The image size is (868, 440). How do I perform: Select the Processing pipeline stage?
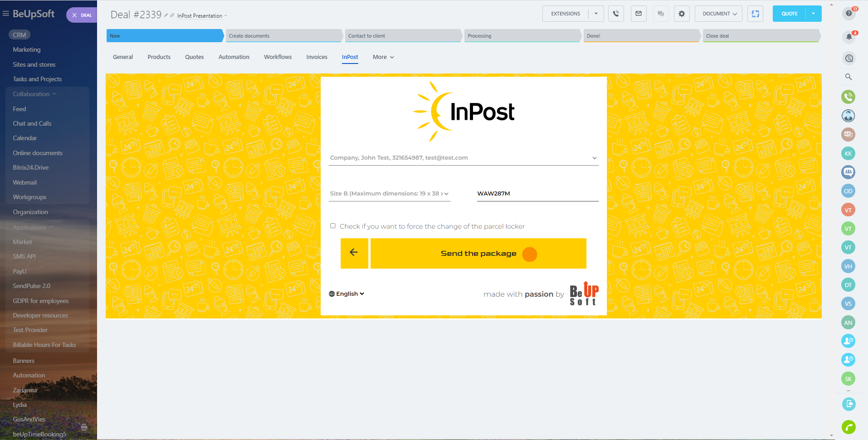point(522,36)
